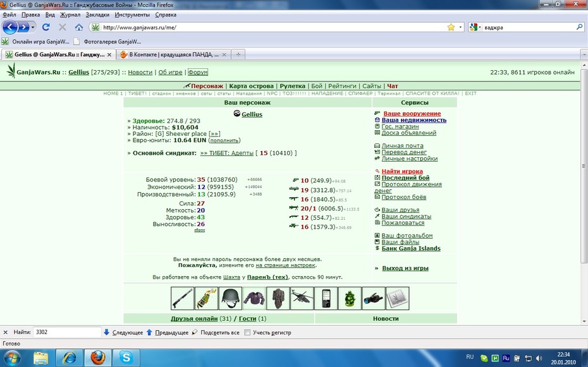The width and height of the screenshot is (588, 367).
Task: Click 'Банк Ganja Islands' link
Action: (x=410, y=248)
